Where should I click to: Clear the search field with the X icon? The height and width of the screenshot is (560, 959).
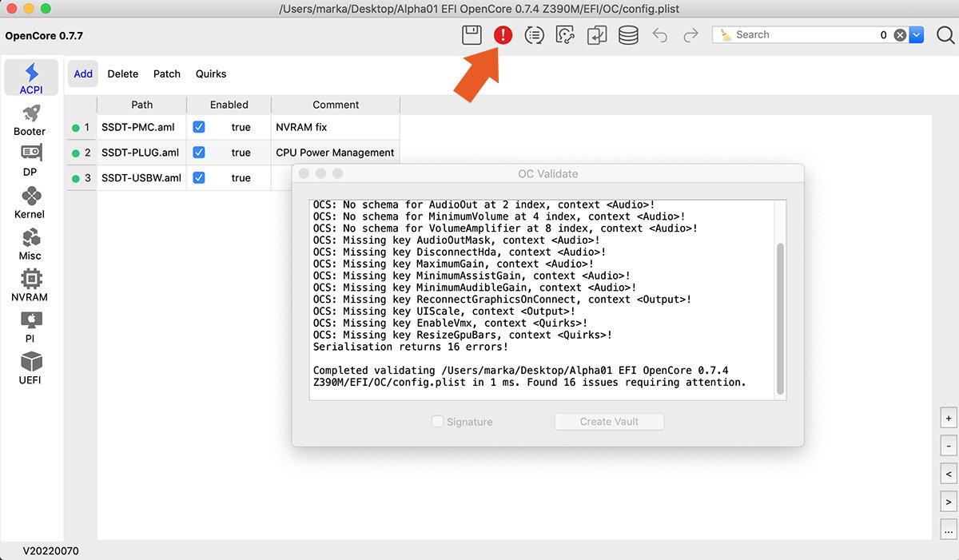tap(900, 35)
